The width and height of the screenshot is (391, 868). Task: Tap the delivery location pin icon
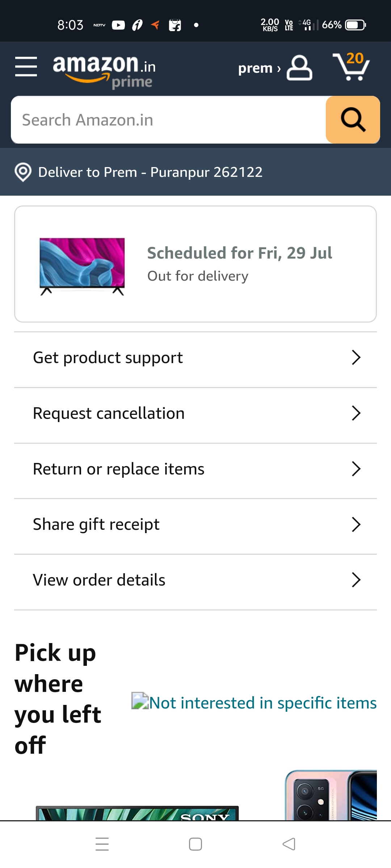(23, 172)
